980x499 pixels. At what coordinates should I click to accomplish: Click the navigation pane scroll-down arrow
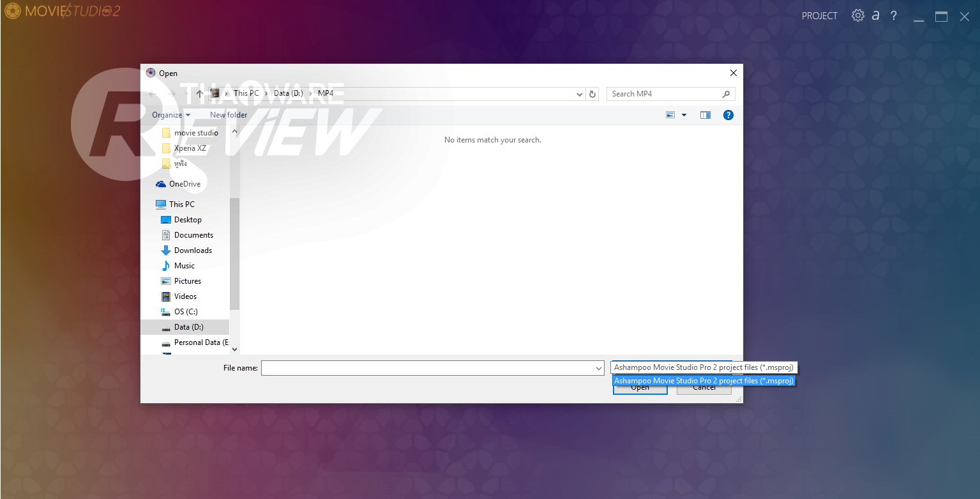click(234, 349)
